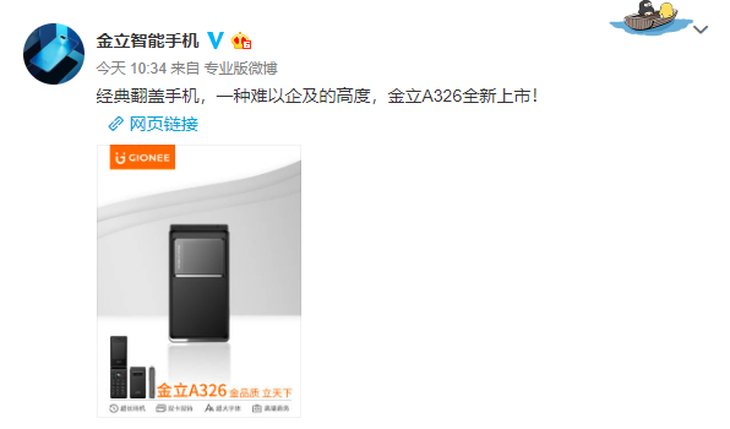Click the large-font A icon in the poster
Viewport: 730px width, 429px height.
209,409
